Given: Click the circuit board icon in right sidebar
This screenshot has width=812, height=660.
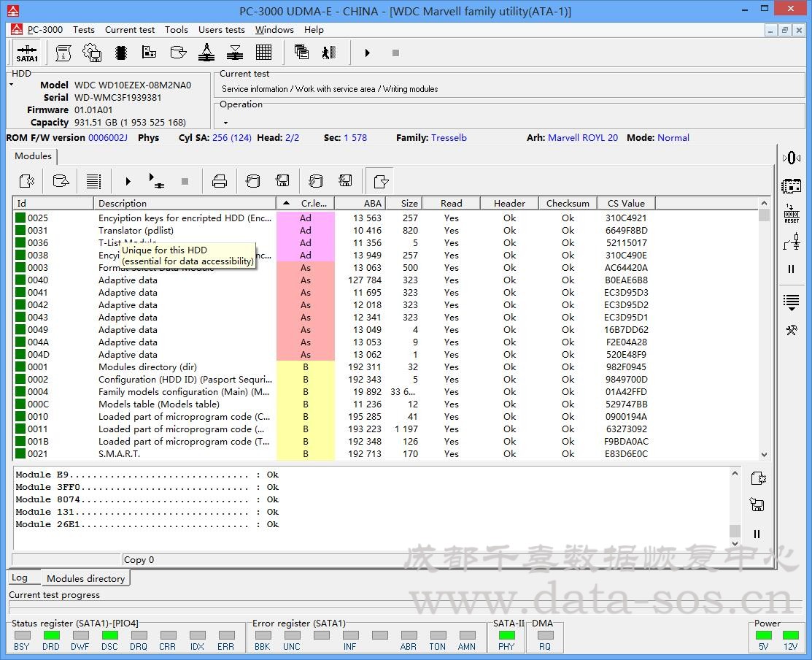Looking at the screenshot, I should pyautogui.click(x=792, y=186).
